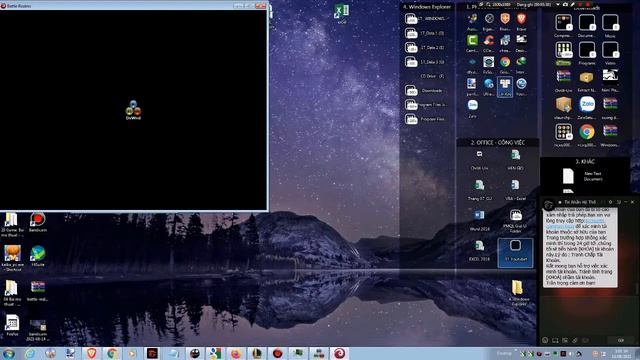
Task: Take a screenshot with Bandicam camera icon
Action: [x=565, y=4]
